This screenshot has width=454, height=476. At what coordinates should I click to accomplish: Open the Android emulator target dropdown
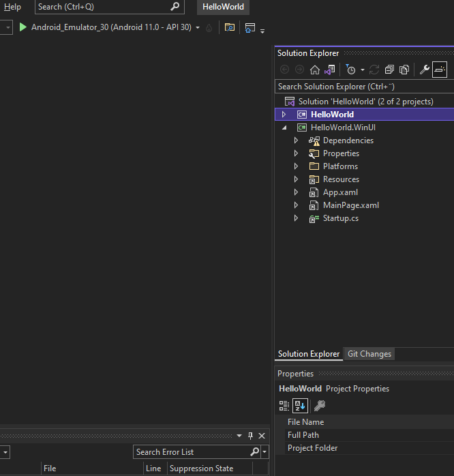pyautogui.click(x=198, y=28)
